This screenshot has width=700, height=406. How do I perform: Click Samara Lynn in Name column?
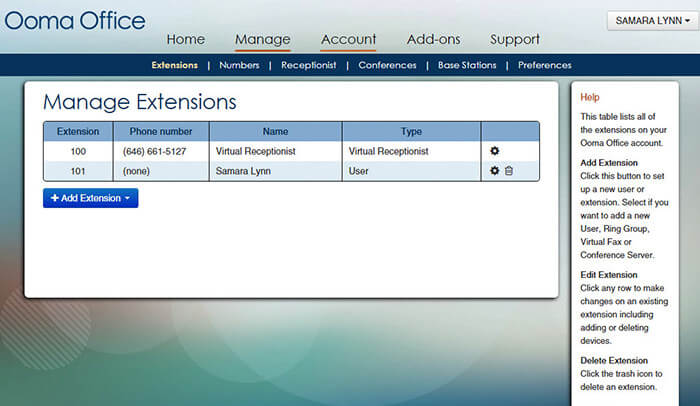243,171
